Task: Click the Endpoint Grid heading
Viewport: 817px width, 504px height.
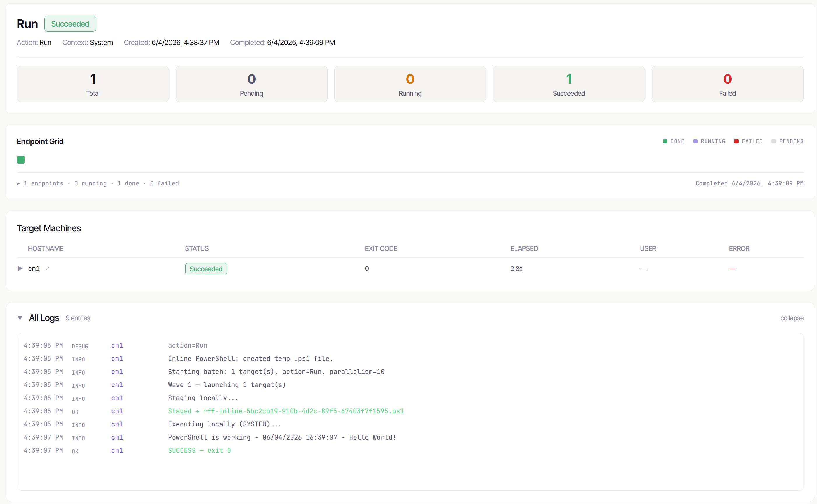Action: click(x=40, y=141)
